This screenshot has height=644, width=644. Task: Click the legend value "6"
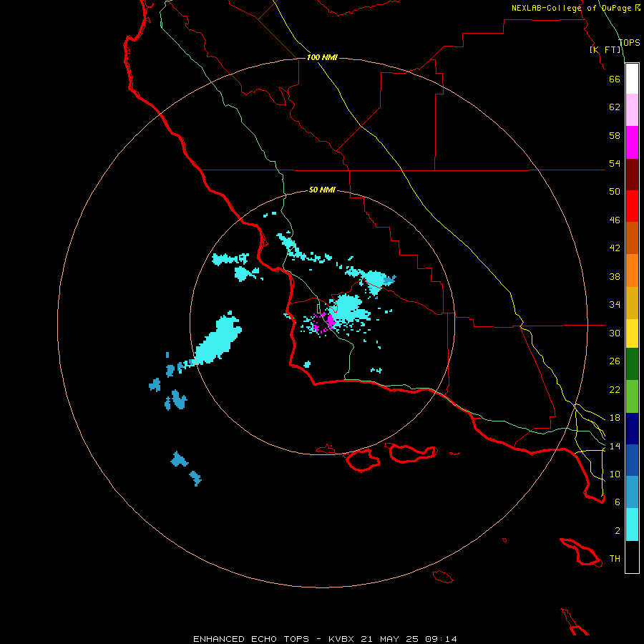coord(618,502)
